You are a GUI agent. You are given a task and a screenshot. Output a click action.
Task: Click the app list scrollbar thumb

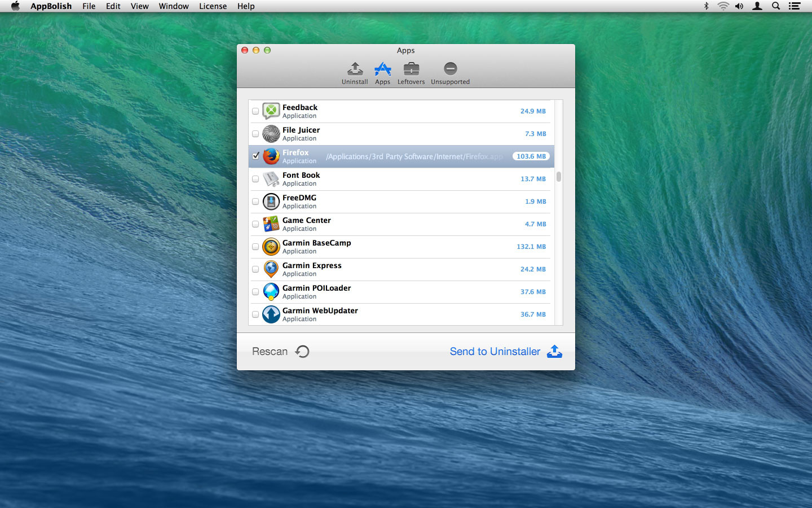coord(559,177)
